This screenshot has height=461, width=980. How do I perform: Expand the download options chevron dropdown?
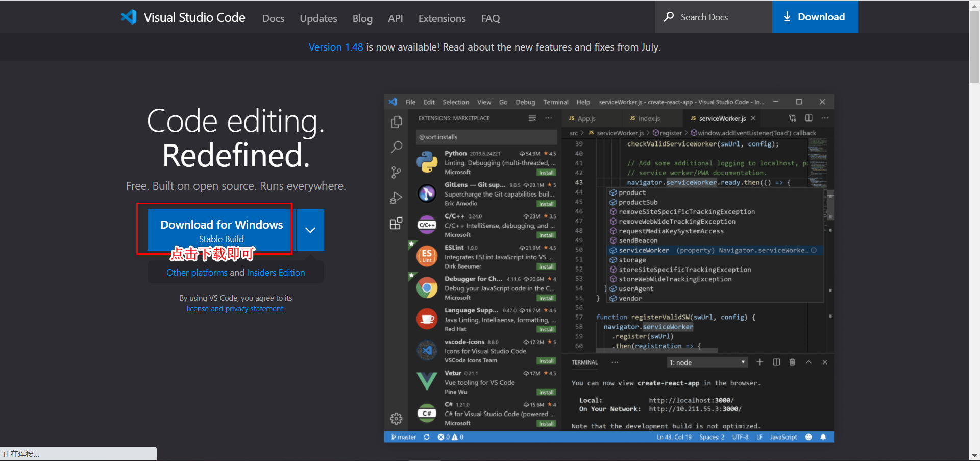[310, 230]
